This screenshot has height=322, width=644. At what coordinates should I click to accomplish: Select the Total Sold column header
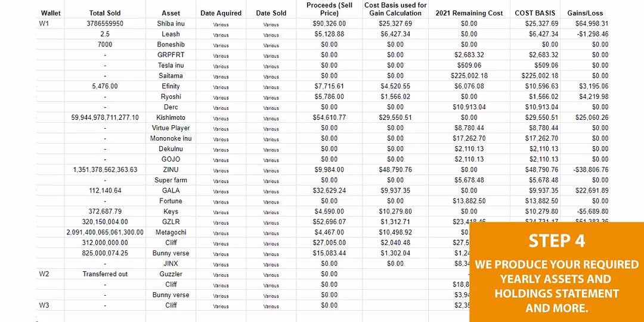coord(105,13)
